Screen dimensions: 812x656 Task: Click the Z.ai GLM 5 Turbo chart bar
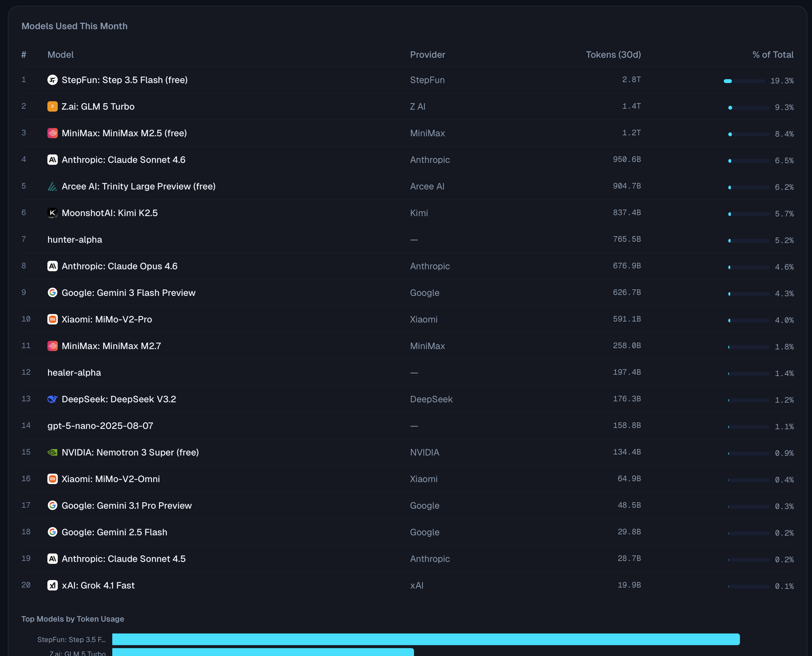pyautogui.click(x=263, y=652)
